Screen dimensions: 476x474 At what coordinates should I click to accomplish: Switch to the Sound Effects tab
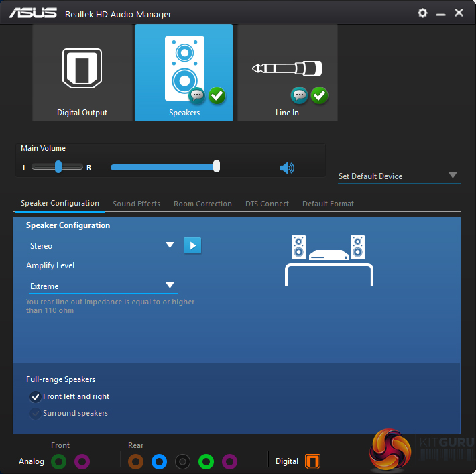coord(136,204)
